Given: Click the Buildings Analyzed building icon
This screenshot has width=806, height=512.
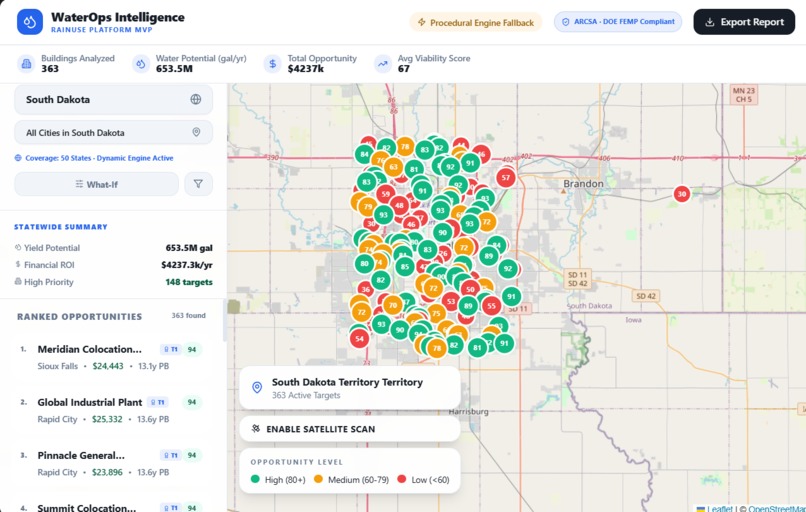Looking at the screenshot, I should click(x=26, y=64).
